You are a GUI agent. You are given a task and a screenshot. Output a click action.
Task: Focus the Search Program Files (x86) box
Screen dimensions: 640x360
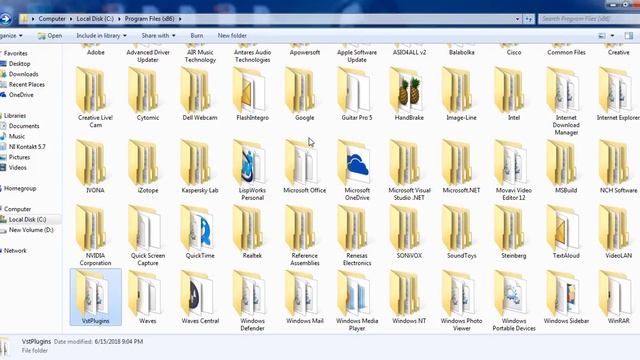(x=589, y=19)
